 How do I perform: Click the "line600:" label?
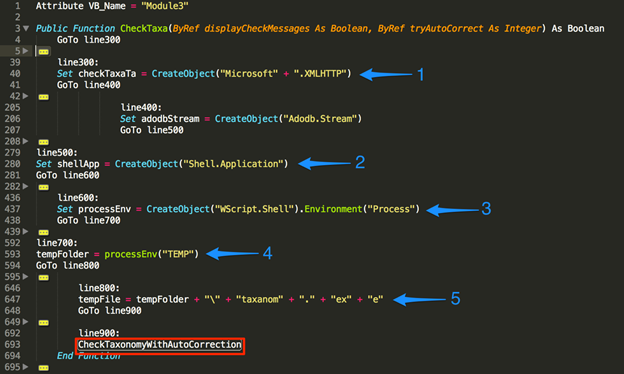[78, 198]
